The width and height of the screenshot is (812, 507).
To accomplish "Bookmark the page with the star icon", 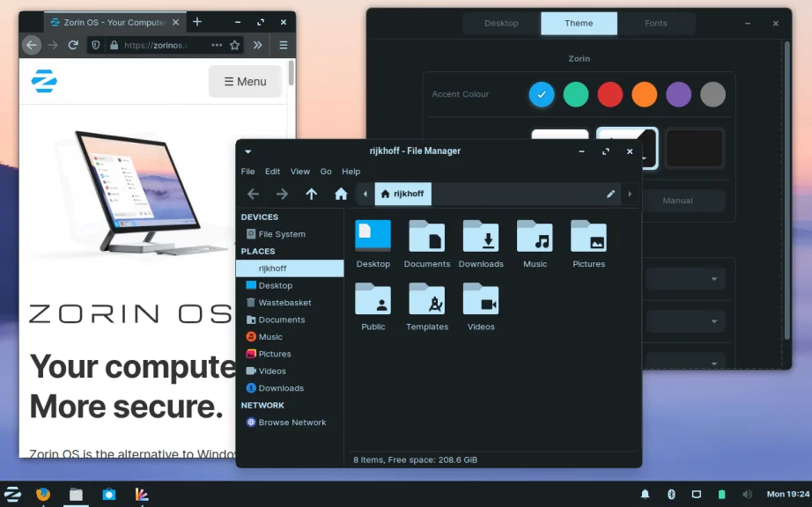I will point(234,45).
